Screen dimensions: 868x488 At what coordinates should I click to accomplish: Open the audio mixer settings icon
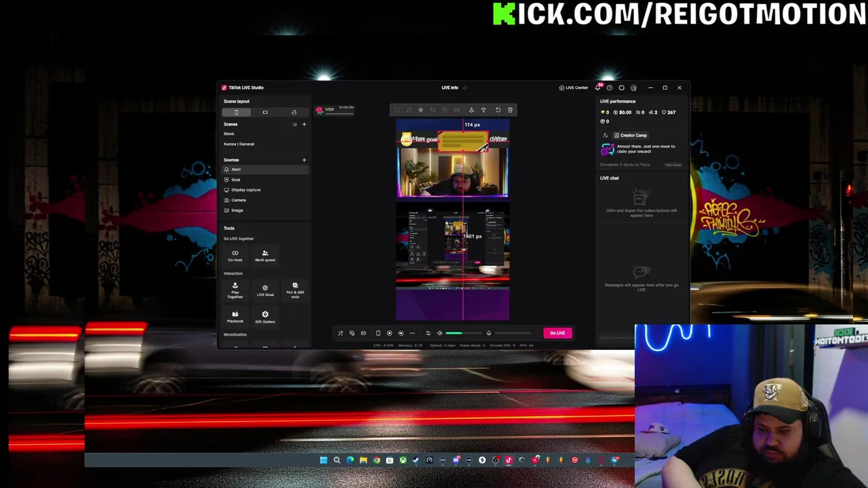coord(428,333)
